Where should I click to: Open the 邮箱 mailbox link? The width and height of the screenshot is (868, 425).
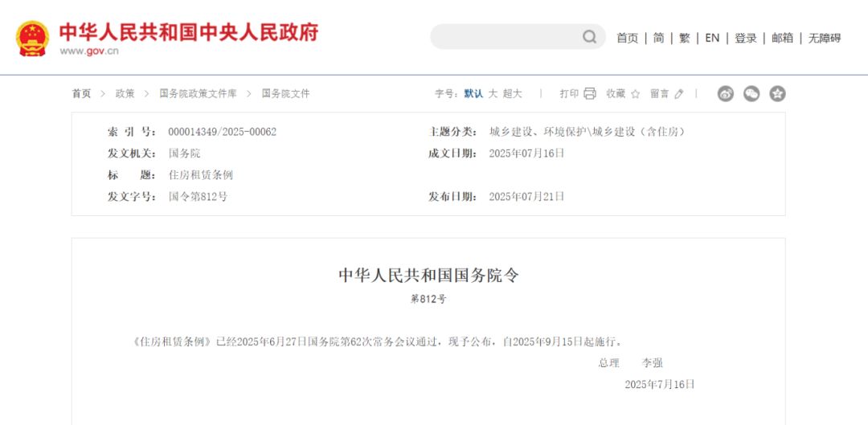point(782,39)
